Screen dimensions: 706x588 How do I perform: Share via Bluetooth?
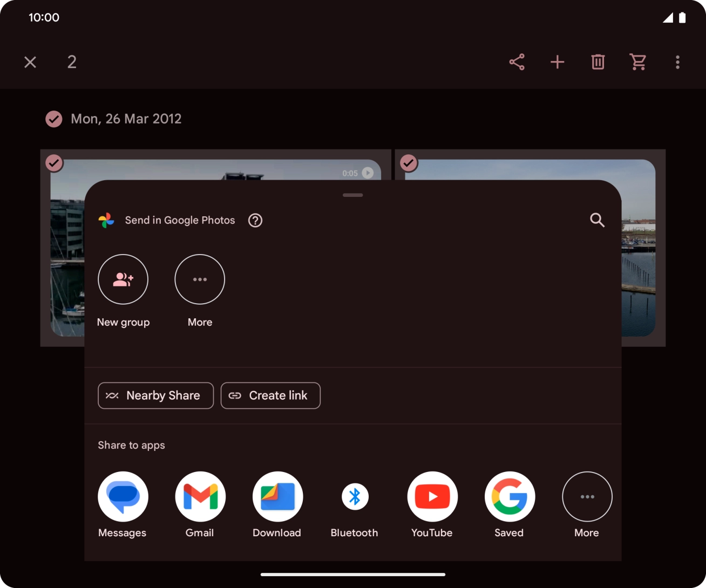pyautogui.click(x=355, y=497)
